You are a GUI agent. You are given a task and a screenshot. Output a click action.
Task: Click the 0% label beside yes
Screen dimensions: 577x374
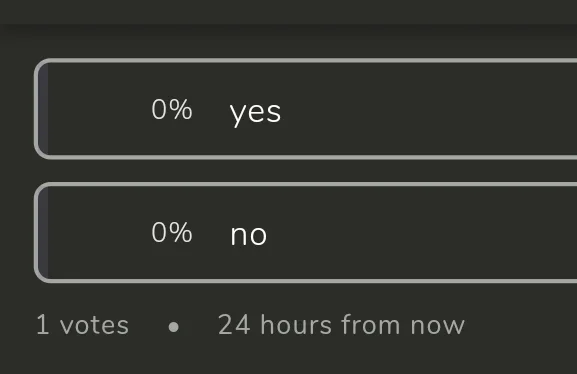[172, 109]
